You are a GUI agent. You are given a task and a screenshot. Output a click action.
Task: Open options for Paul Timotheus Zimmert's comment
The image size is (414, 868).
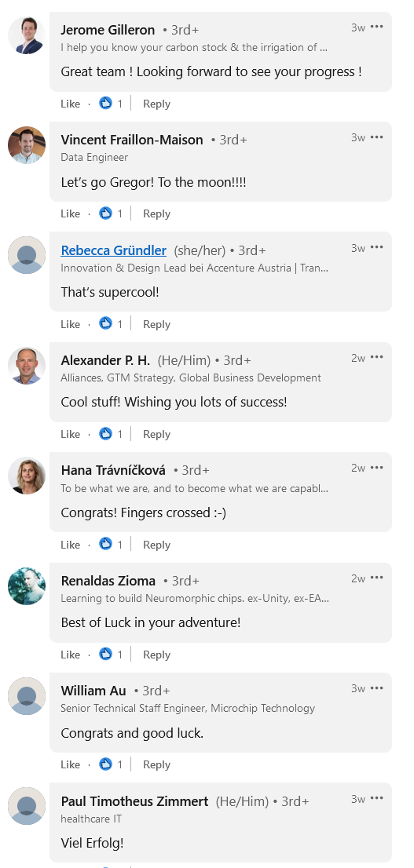377,797
